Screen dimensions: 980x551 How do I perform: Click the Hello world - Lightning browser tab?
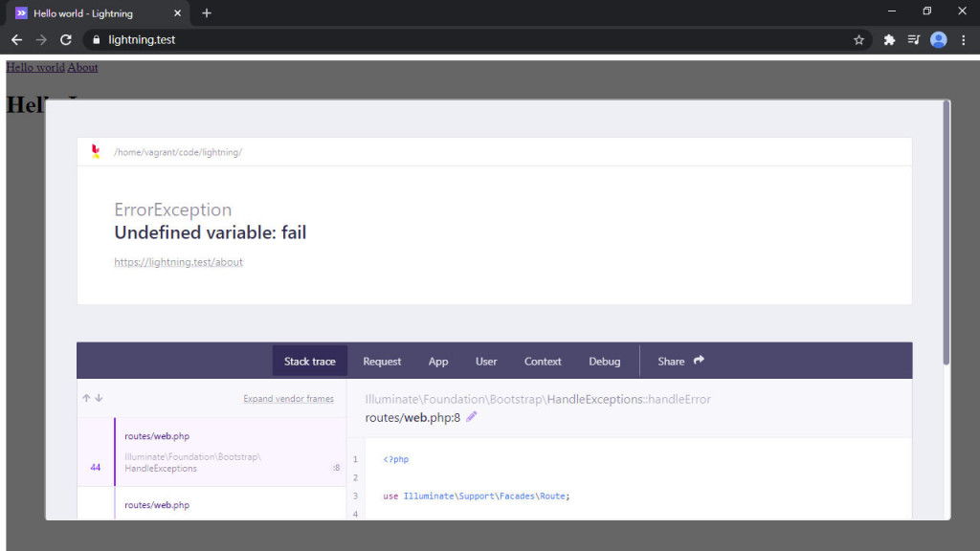click(99, 13)
